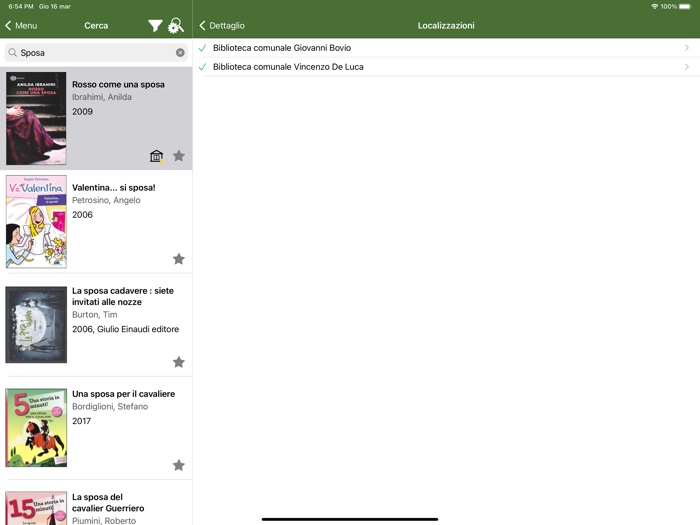Open La sposa del cavalier Guerriero cover
The height and width of the screenshot is (525, 700).
pyautogui.click(x=36, y=508)
